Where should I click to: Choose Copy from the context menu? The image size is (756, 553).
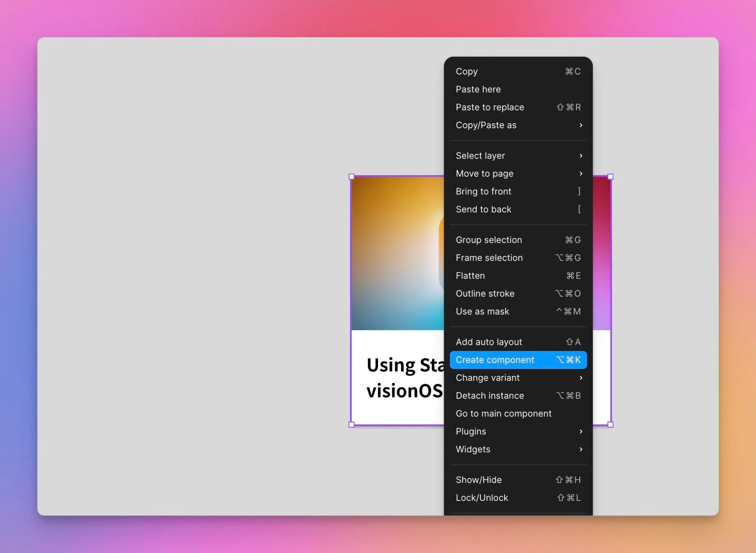pos(467,71)
